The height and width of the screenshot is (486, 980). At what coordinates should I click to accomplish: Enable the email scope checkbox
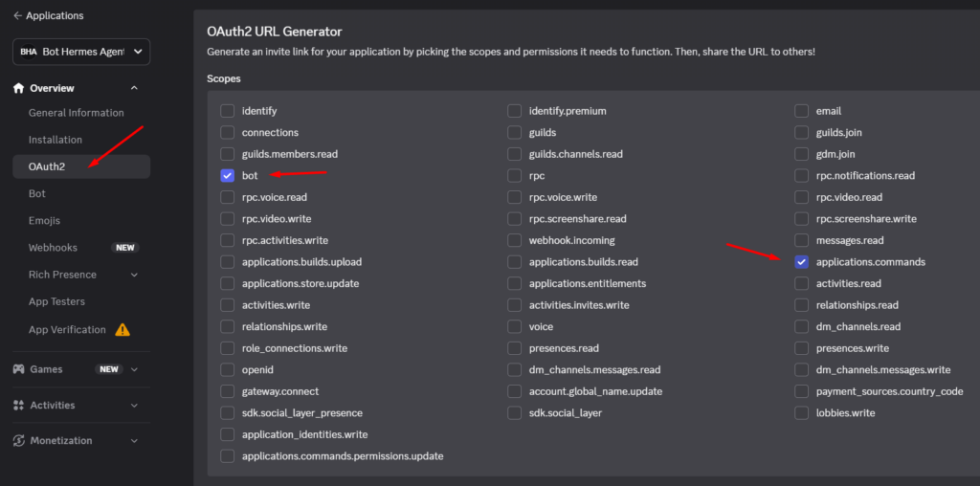click(801, 111)
